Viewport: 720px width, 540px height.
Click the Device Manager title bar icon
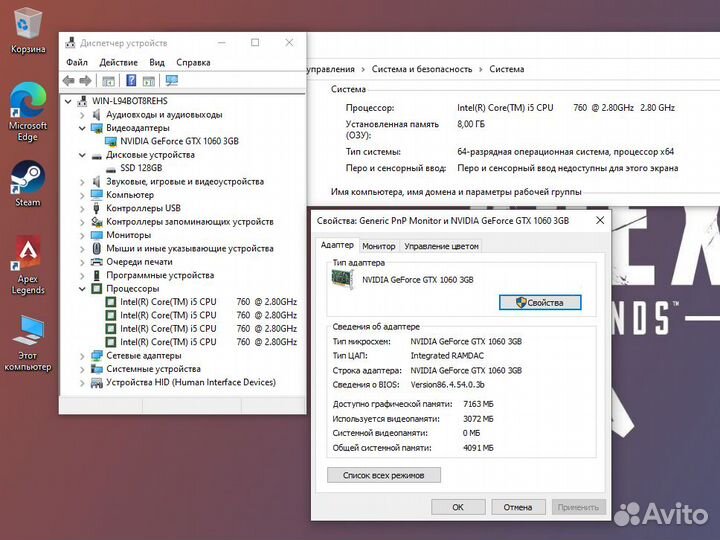[70, 43]
